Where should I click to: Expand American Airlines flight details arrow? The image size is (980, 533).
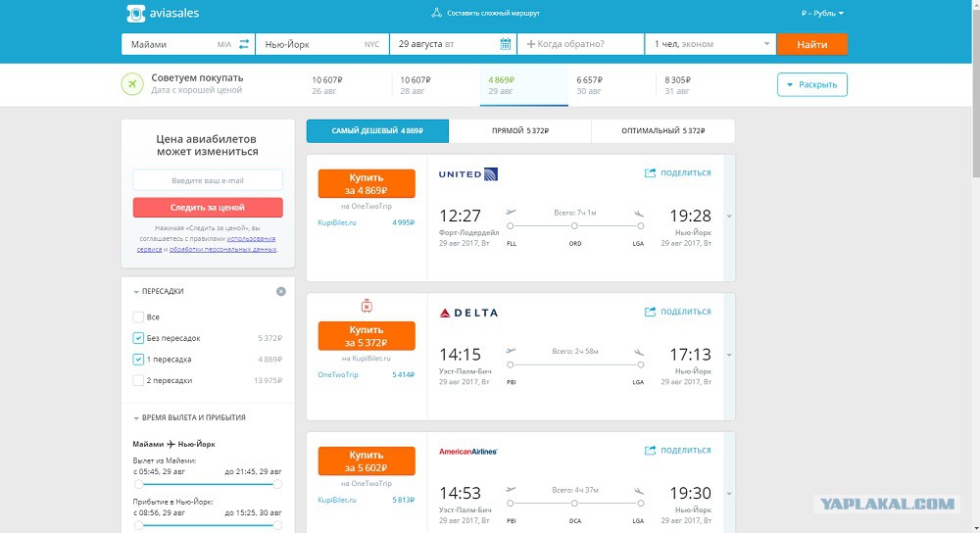pos(729,494)
